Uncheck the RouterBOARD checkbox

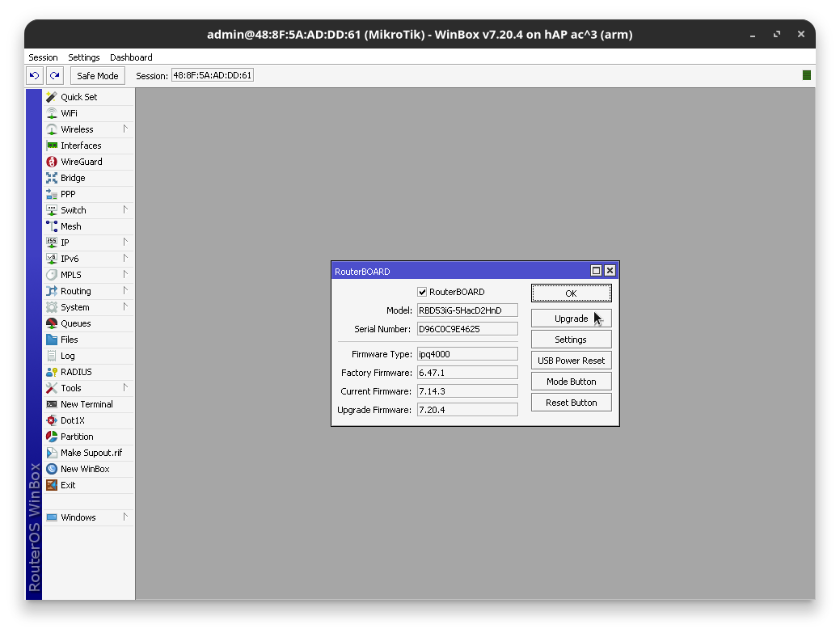pyautogui.click(x=422, y=292)
